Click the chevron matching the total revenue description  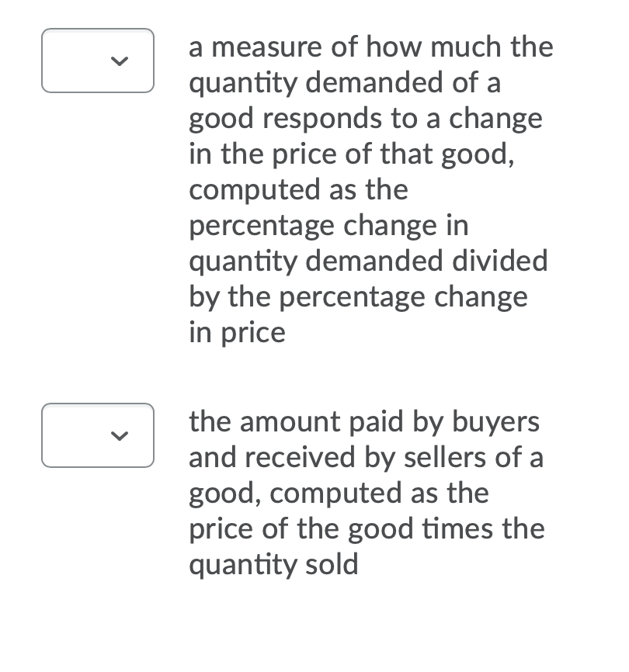pos(120,437)
